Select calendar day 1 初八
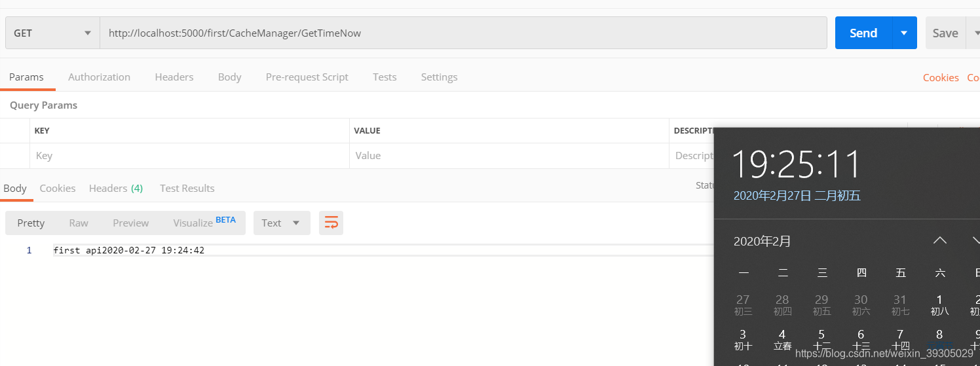This screenshot has width=980, height=366. click(939, 304)
